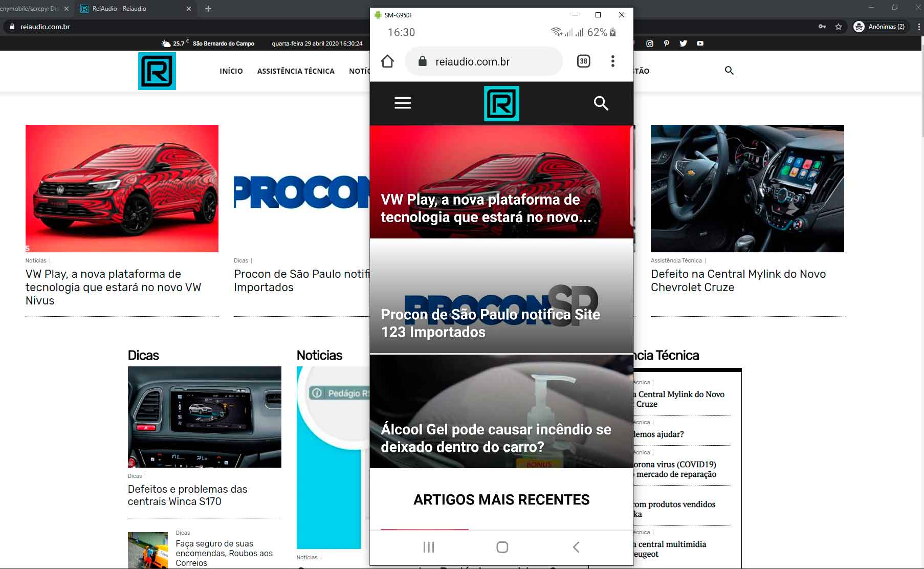Open the hamburger menu in mobile site
This screenshot has width=924, height=569.
coord(403,103)
